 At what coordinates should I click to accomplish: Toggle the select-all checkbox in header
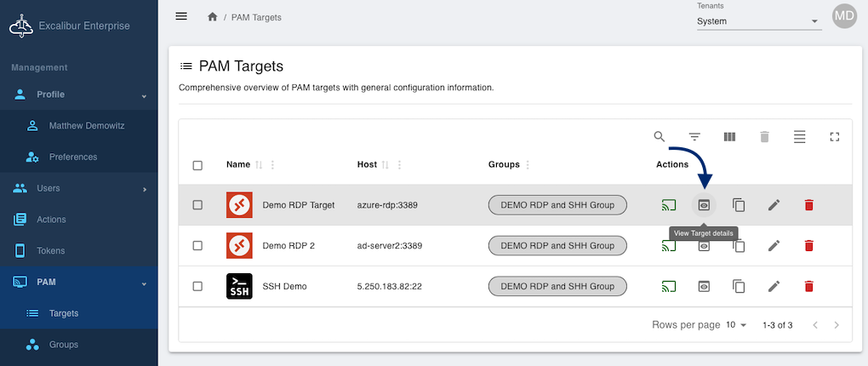pos(197,165)
